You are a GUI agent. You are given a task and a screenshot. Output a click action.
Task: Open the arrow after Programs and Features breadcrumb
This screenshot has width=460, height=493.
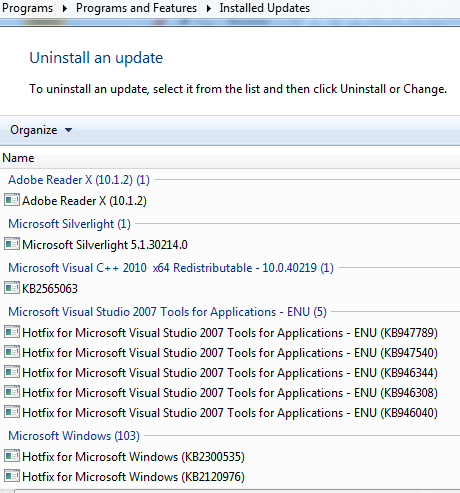coord(209,8)
